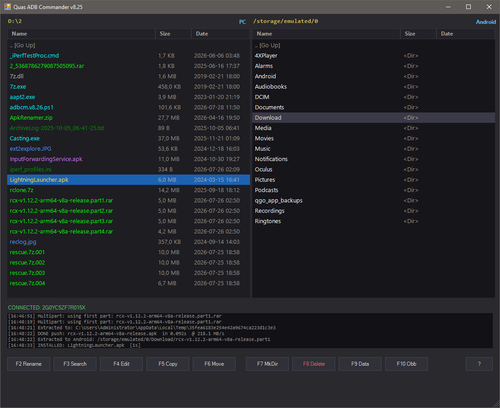Click the PC panel label

(242, 22)
